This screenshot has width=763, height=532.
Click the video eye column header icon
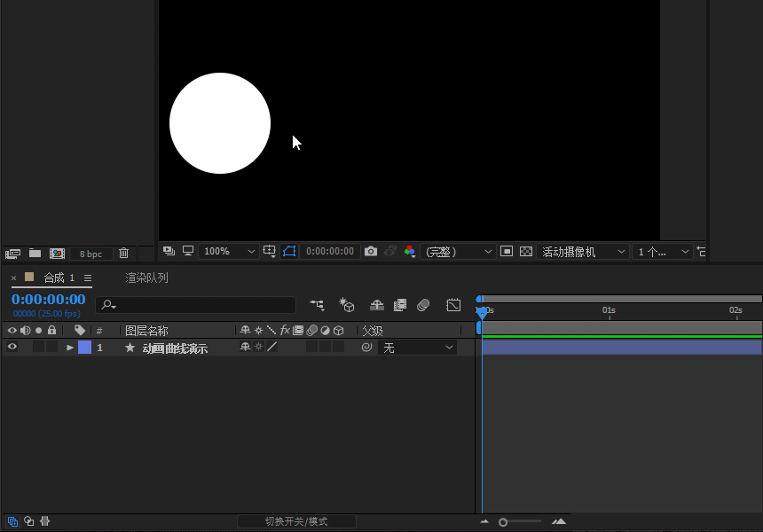coord(12,330)
